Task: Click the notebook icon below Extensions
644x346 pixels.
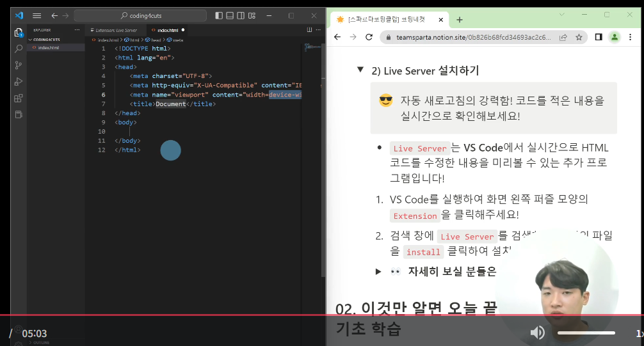Action: [x=19, y=114]
